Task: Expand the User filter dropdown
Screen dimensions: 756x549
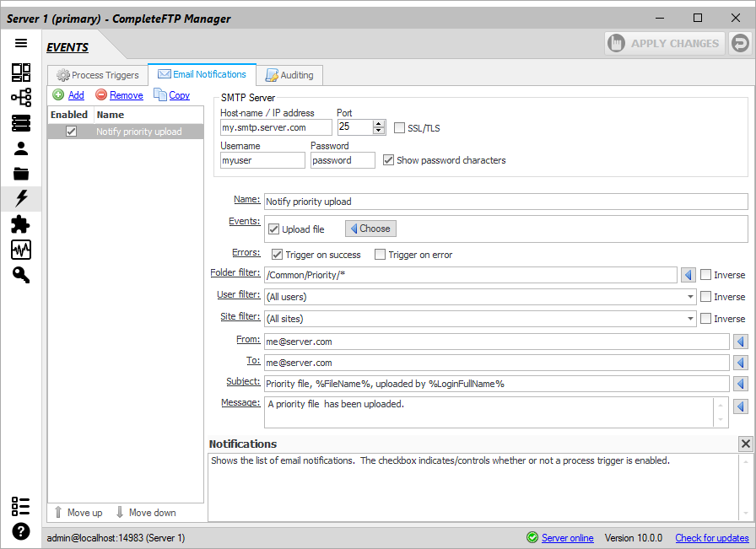Action: point(690,297)
